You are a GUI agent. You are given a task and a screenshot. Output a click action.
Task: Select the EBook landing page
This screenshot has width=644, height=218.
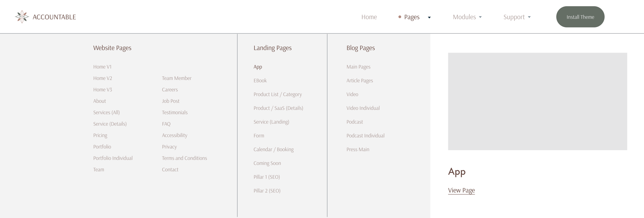point(260,81)
